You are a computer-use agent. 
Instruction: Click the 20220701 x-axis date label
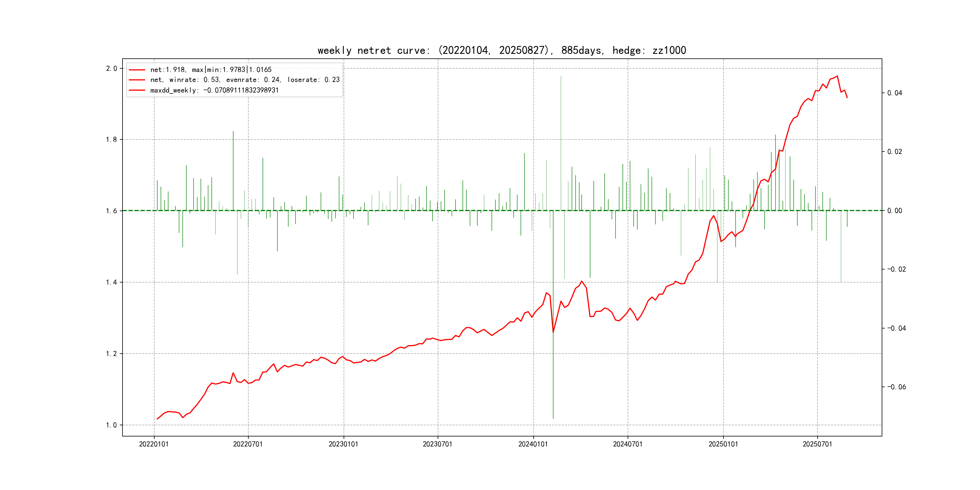[x=248, y=444]
